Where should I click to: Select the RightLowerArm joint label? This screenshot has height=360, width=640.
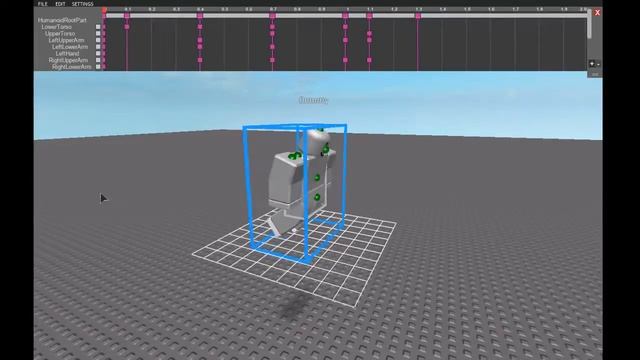coord(71,67)
